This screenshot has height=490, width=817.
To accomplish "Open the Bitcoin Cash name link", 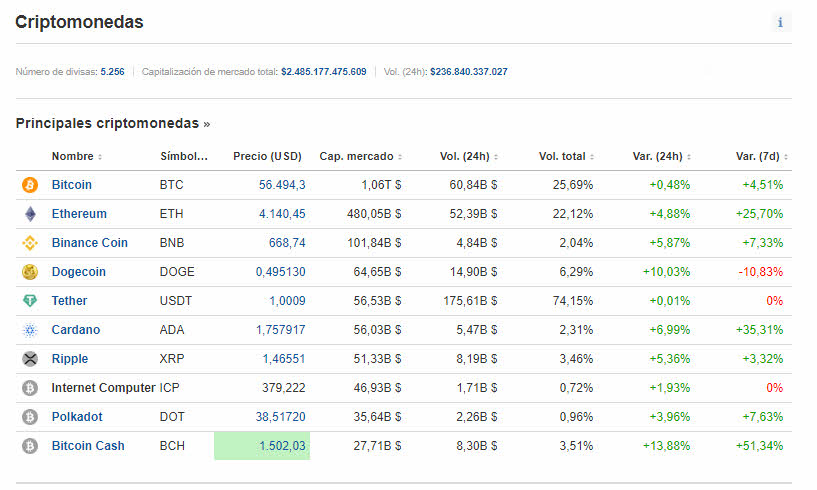I will point(88,446).
